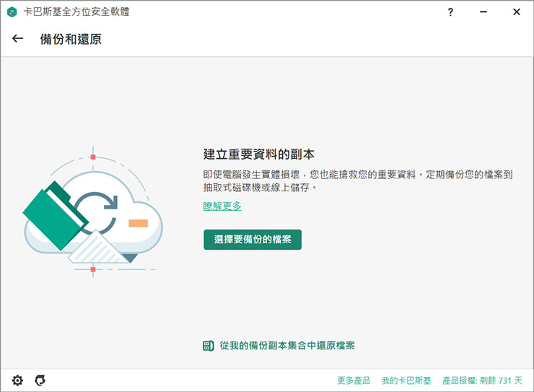Image resolution: width=534 pixels, height=392 pixels.
Task: Open the support headset icon
Action: (40, 380)
